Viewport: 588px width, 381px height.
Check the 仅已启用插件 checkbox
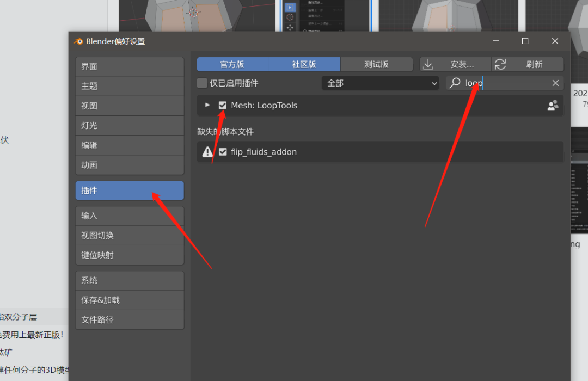pyautogui.click(x=202, y=83)
